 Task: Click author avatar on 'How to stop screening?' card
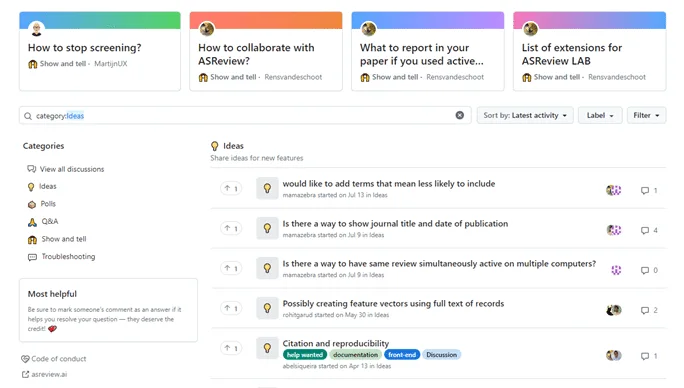click(37, 29)
